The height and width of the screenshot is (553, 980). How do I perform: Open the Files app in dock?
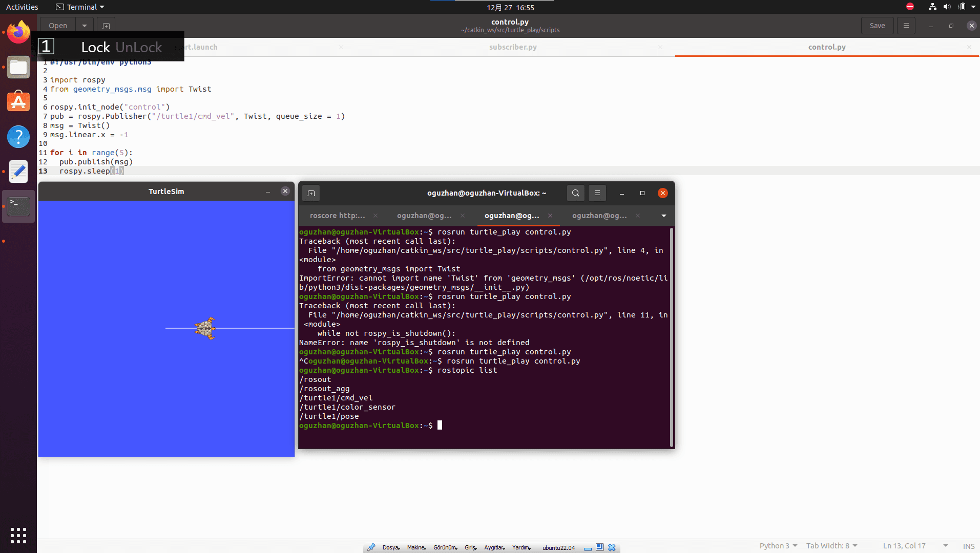18,67
